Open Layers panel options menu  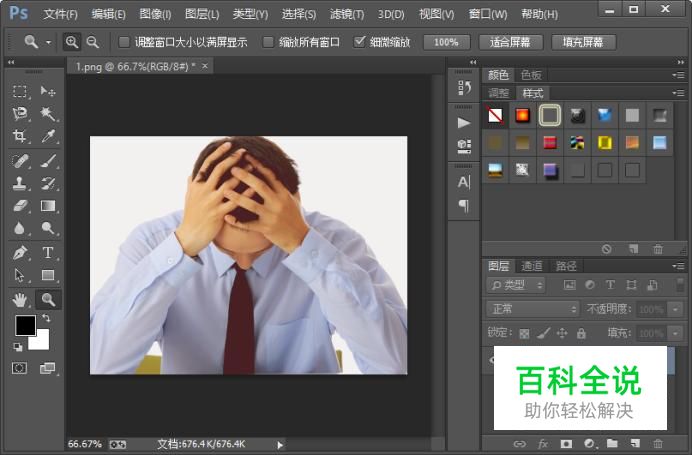(x=678, y=266)
